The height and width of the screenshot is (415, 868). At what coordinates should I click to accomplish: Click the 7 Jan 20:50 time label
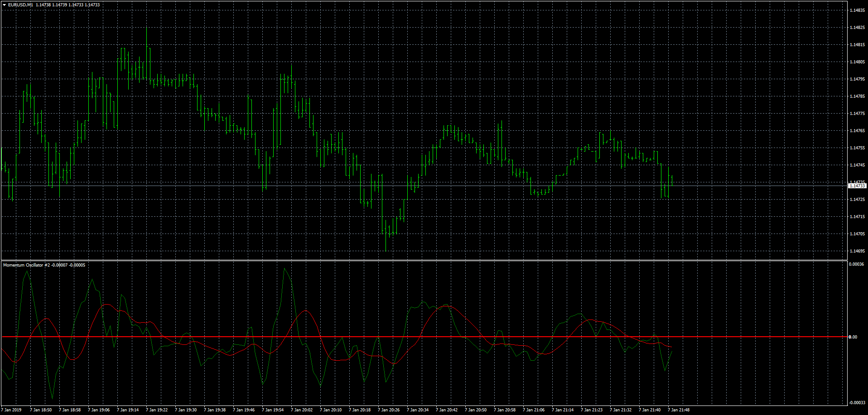click(x=476, y=410)
